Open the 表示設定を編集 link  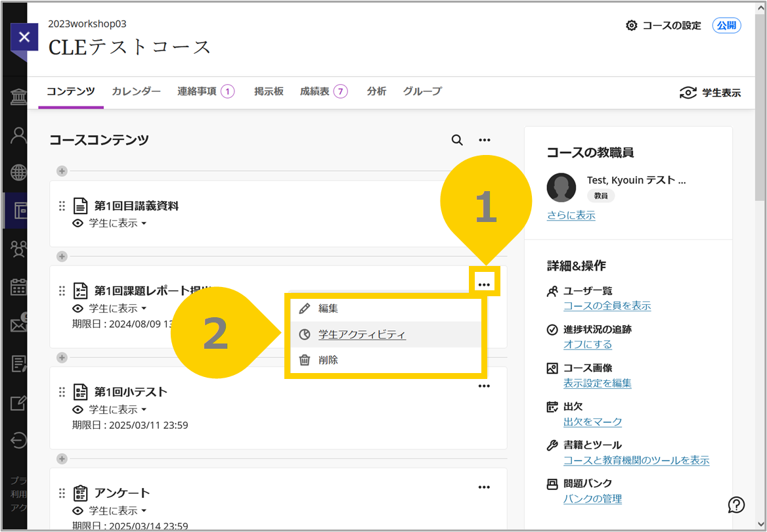click(598, 383)
